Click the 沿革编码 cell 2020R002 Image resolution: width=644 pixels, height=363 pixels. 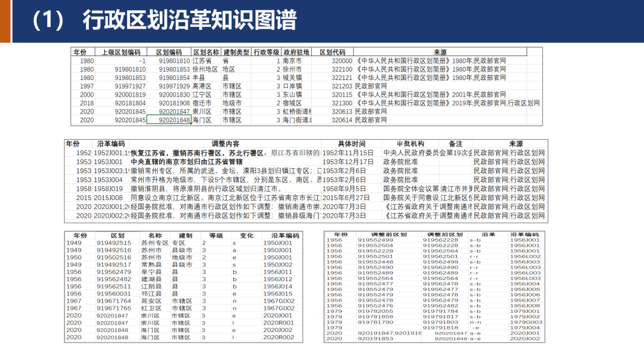(x=278, y=337)
